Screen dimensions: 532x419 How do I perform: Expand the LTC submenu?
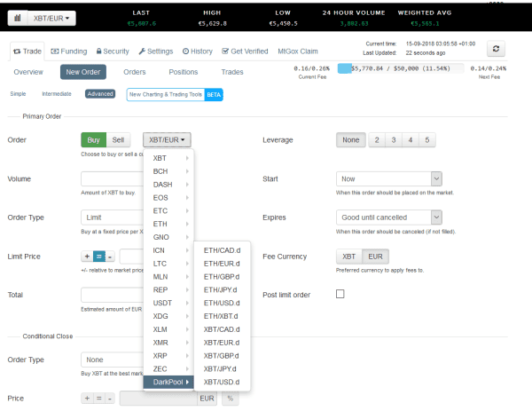[x=168, y=264]
